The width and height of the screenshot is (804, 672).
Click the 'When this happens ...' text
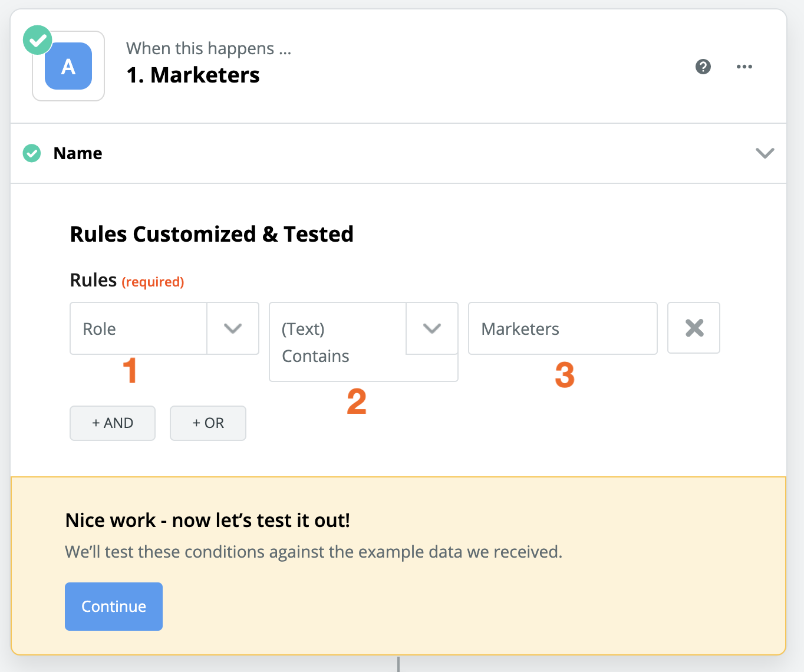(209, 48)
